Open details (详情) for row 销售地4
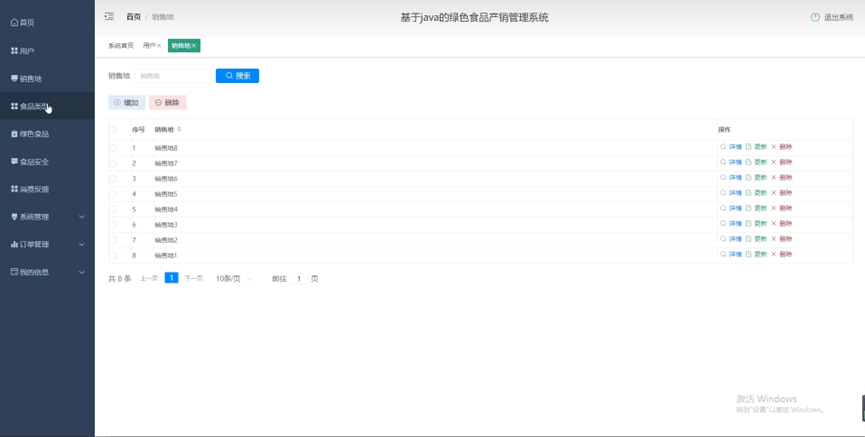The height and width of the screenshot is (437, 865). [731, 209]
